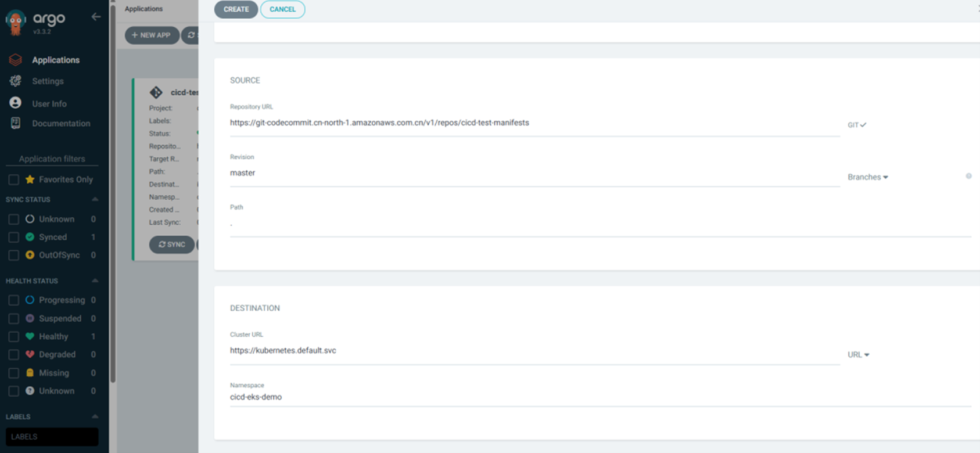
Task: Click the Applications stack icon
Action: [x=16, y=60]
